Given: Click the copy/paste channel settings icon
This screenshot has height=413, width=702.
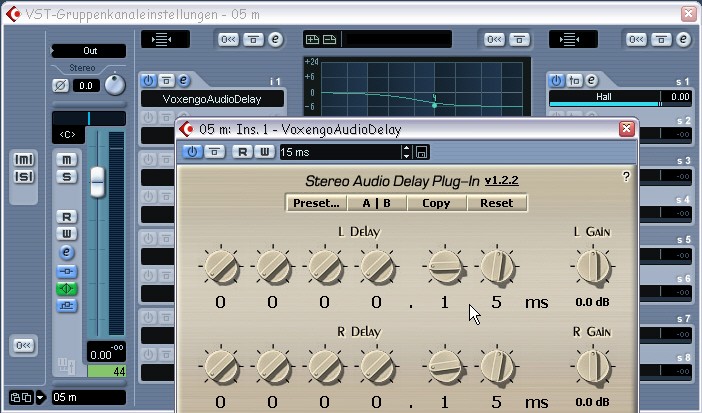Looking at the screenshot, I should pos(21,397).
